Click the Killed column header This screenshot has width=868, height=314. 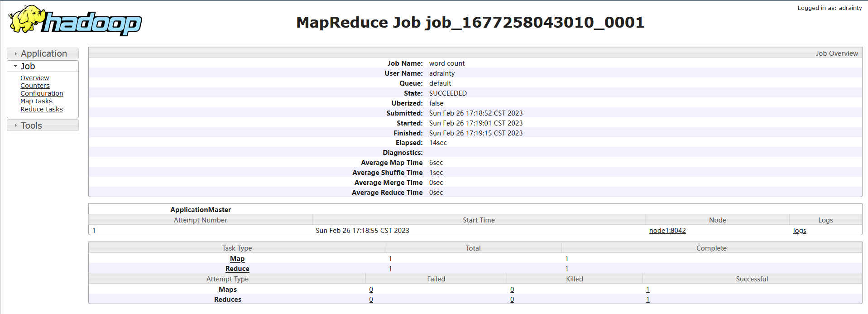(x=575, y=279)
